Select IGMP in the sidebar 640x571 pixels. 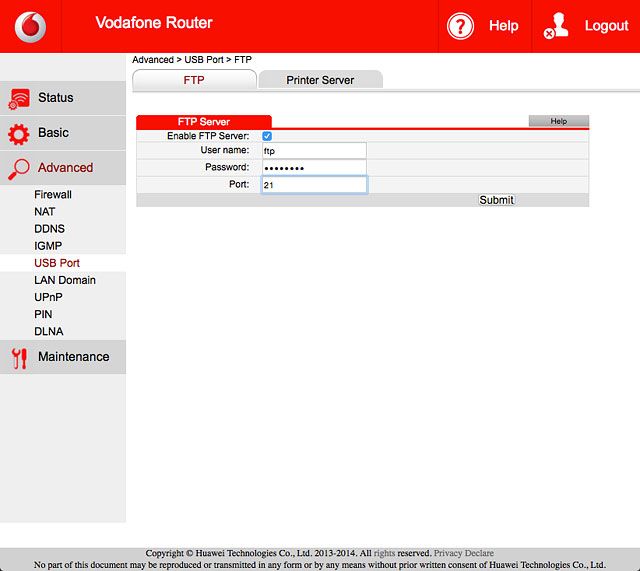[x=48, y=246]
